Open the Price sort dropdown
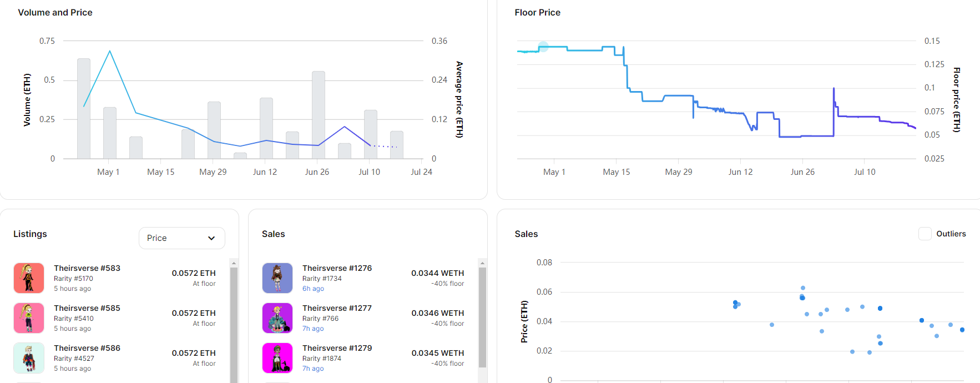This screenshot has height=383, width=980. click(x=181, y=238)
